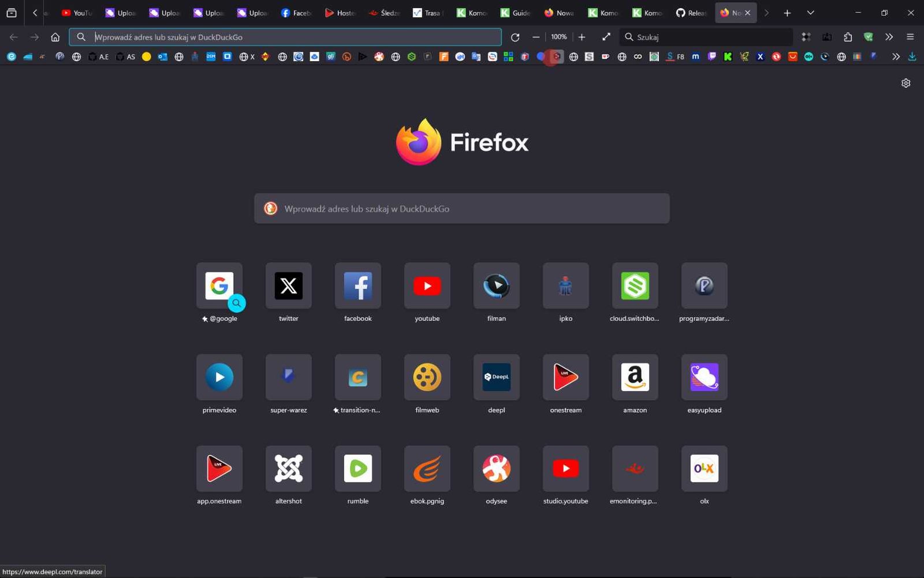Open the list all tabs dropdown
The height and width of the screenshot is (578, 924).
(x=810, y=13)
